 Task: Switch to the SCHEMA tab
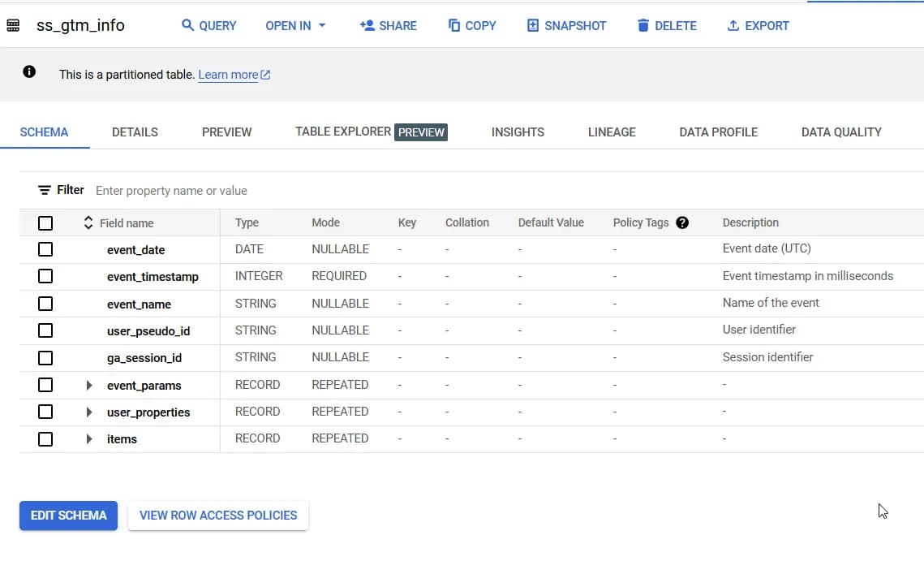[44, 132]
